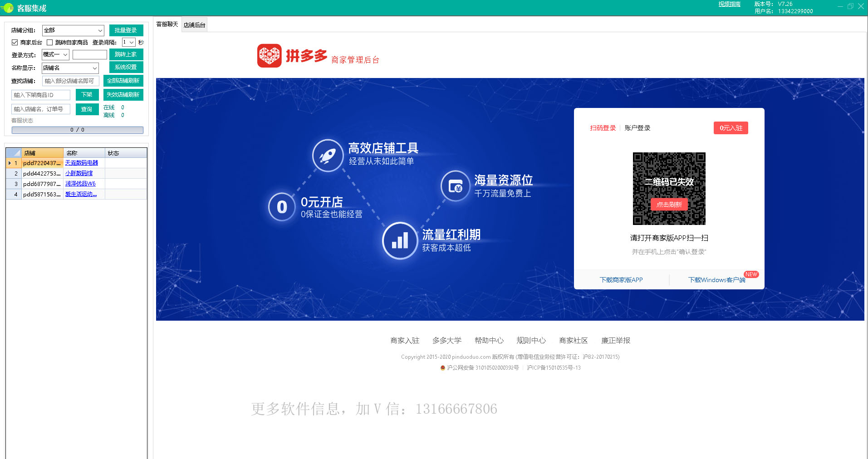Click the select-all checkbox in shop table header
Screen dimensions: 868x459
(x=13, y=153)
